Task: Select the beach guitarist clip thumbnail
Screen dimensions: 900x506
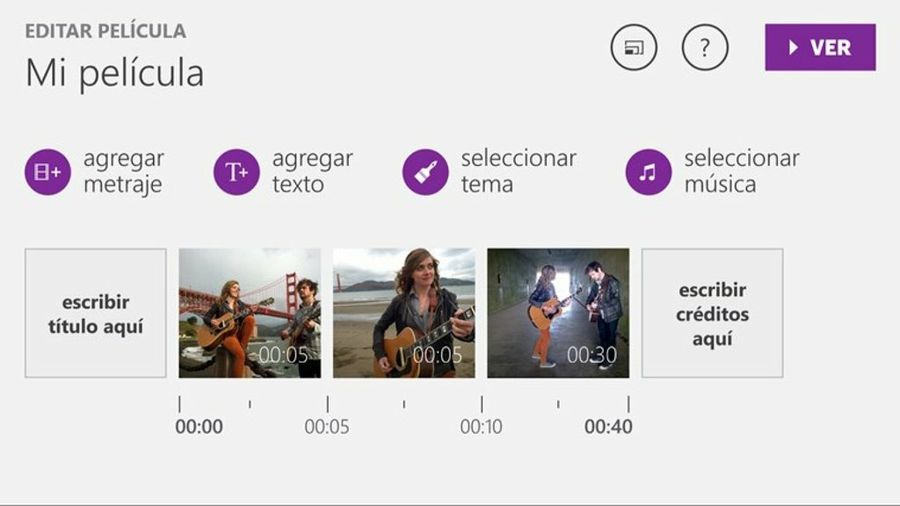Action: tap(404, 313)
